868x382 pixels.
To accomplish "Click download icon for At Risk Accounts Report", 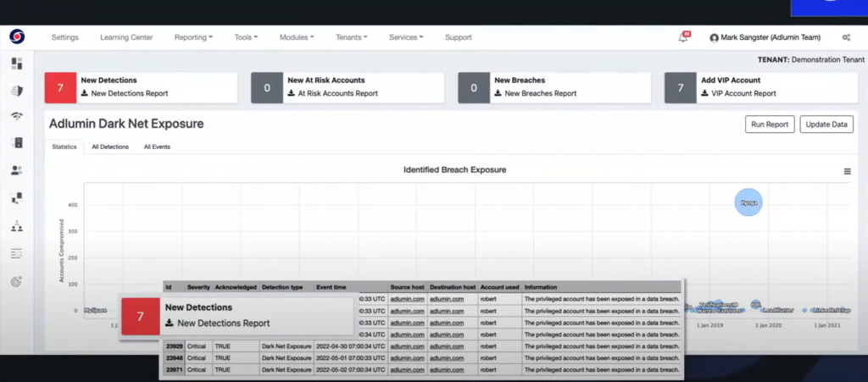I will click(x=292, y=93).
